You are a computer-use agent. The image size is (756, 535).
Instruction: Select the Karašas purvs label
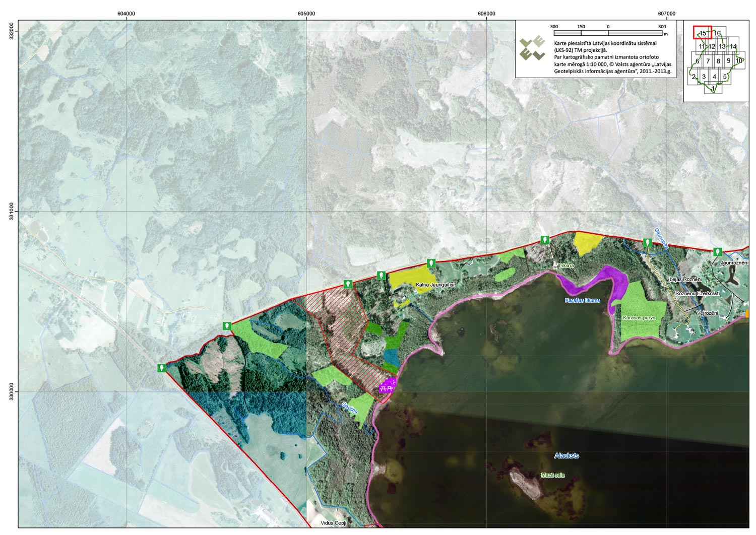point(639,318)
